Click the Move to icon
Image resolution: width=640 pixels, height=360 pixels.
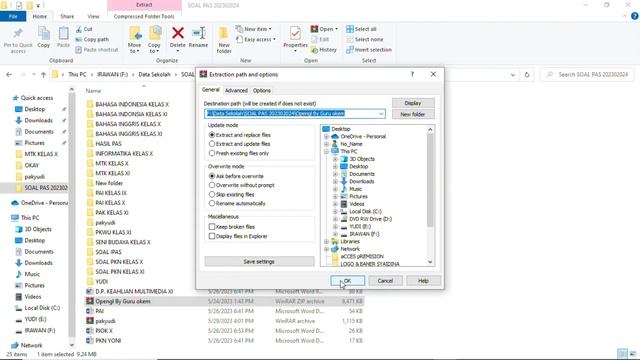click(135, 34)
